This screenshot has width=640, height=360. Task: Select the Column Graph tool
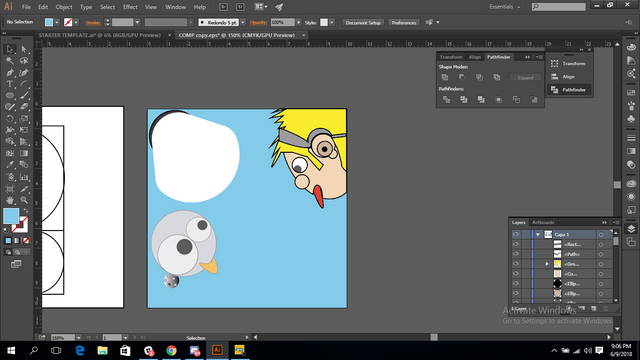coord(24,177)
